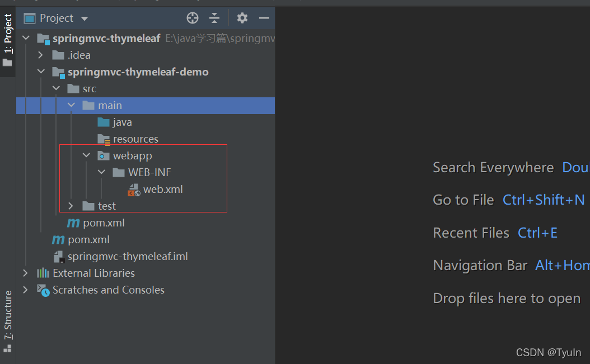
Task: Click the project path text E:\java
Action: (220, 39)
